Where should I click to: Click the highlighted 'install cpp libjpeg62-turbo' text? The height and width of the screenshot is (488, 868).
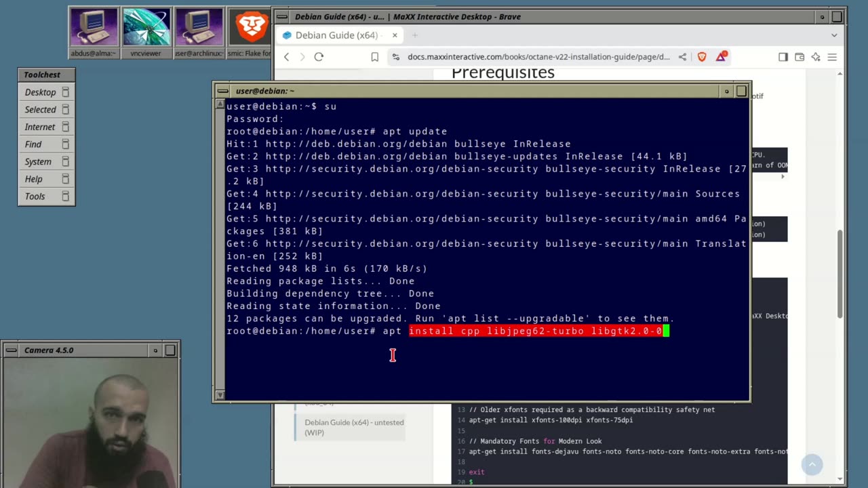pos(536,331)
